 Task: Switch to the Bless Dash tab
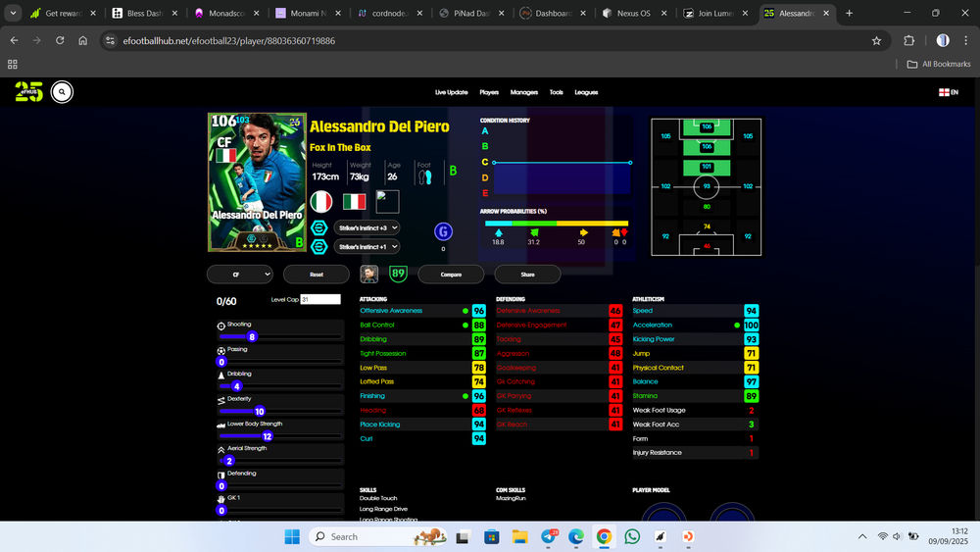tap(145, 13)
